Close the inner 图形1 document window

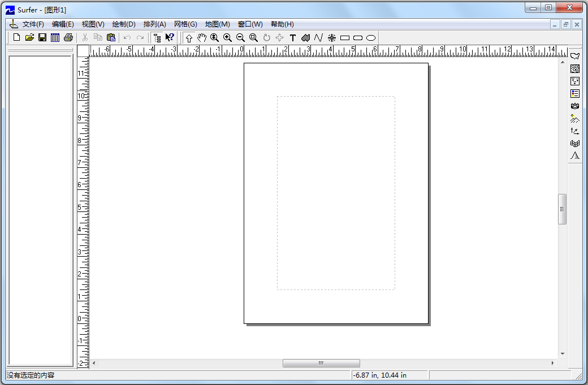(577, 25)
